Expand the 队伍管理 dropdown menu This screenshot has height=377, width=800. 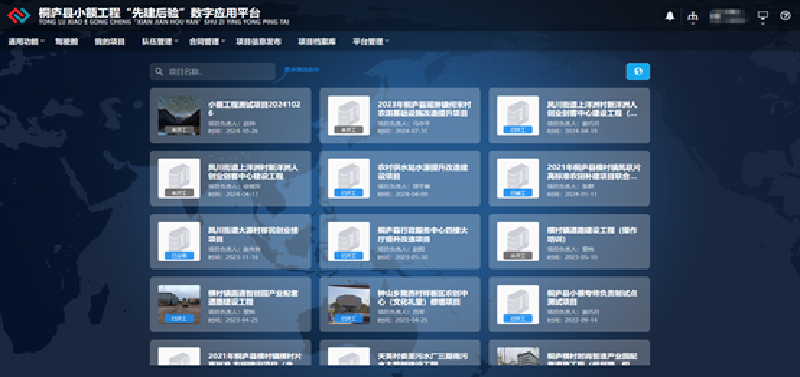(x=160, y=42)
